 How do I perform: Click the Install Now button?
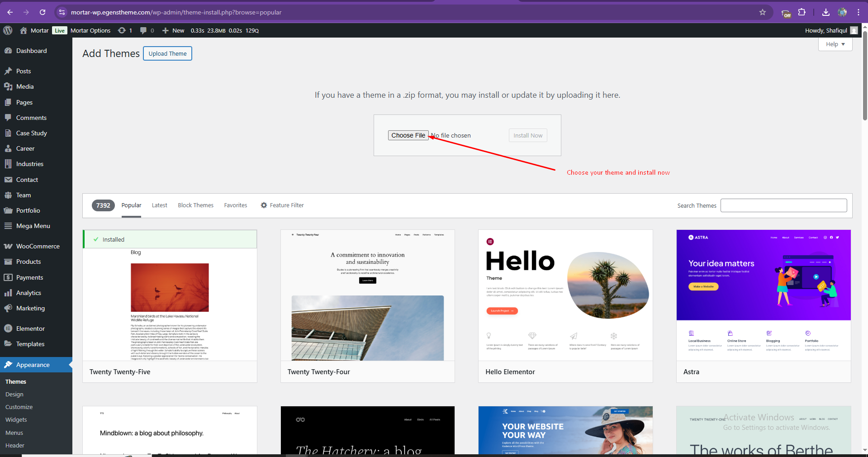tap(528, 135)
